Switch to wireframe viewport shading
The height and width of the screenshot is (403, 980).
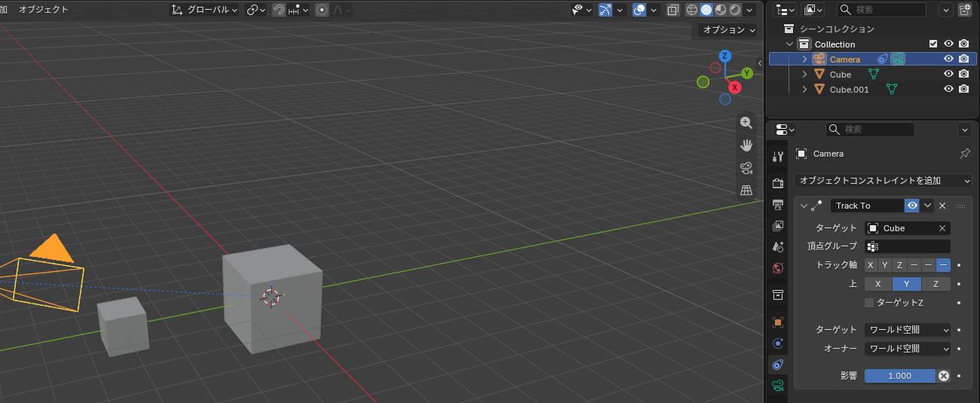pyautogui.click(x=691, y=10)
